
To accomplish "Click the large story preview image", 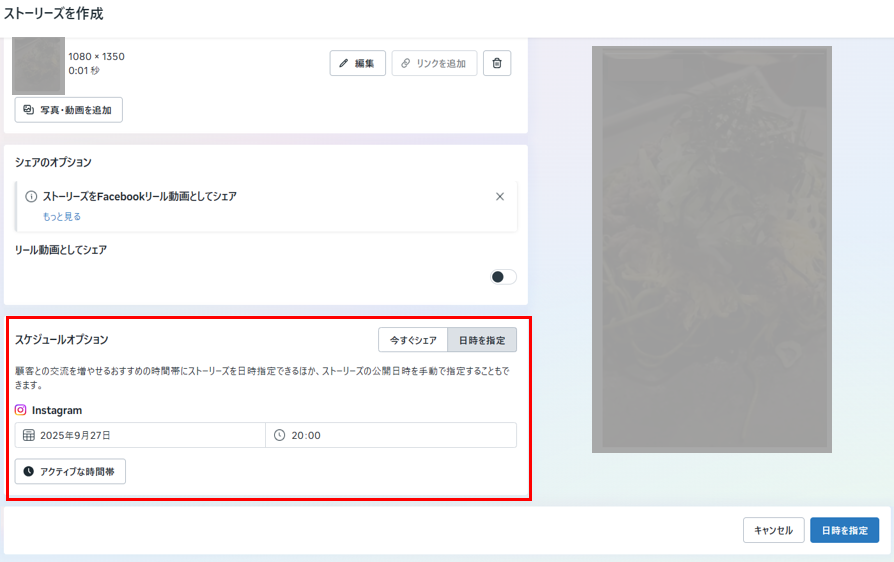I will (711, 249).
